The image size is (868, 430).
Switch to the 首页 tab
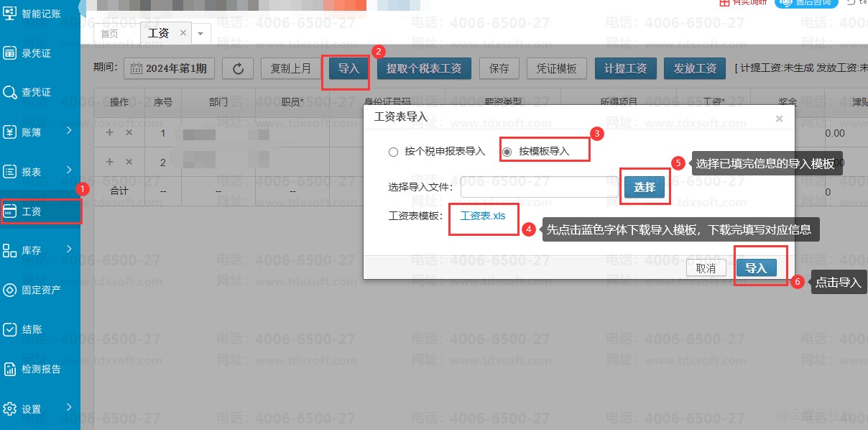(x=110, y=34)
